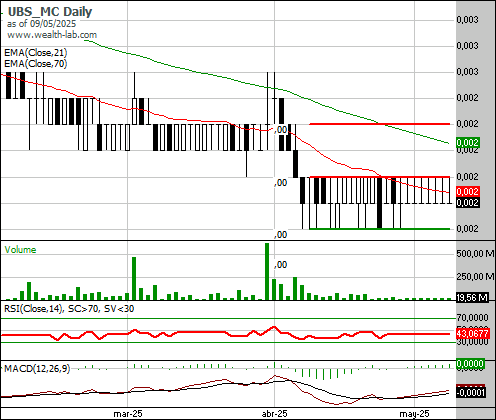Select the EMA(Close,21) legend label

click(36, 53)
